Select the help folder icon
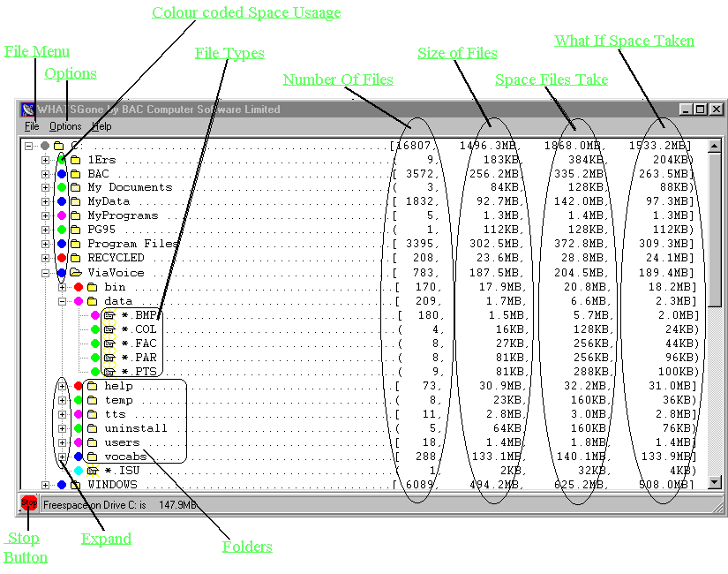Screen dimensions: 728x574 coord(92,386)
